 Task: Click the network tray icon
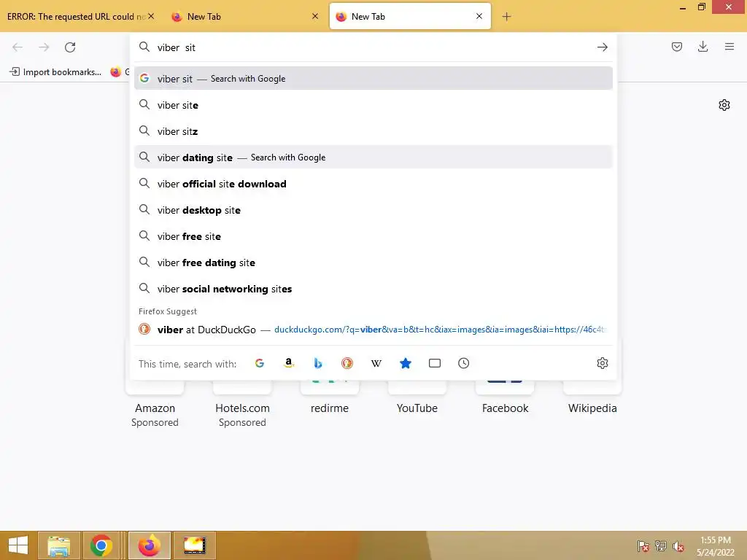pyautogui.click(x=661, y=546)
